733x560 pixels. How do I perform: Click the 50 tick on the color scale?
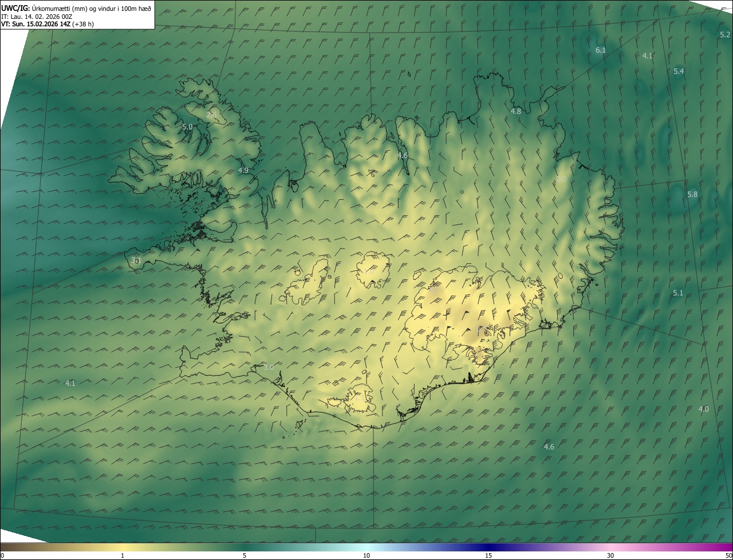click(728, 555)
